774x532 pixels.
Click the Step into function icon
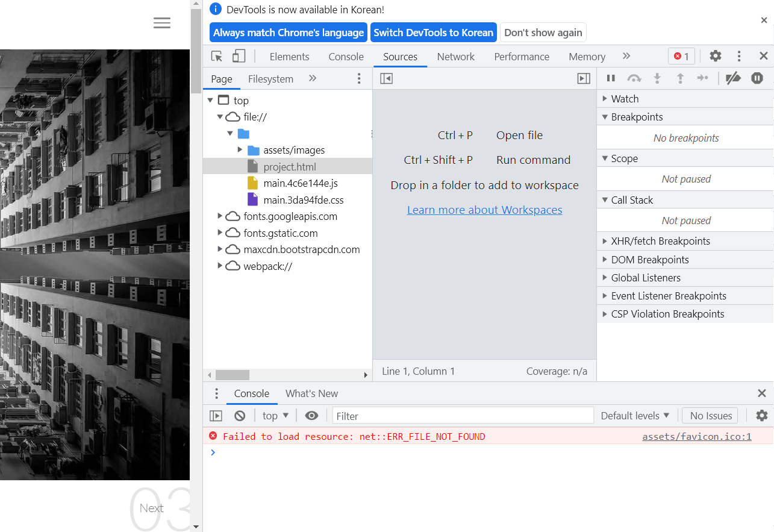coord(657,78)
